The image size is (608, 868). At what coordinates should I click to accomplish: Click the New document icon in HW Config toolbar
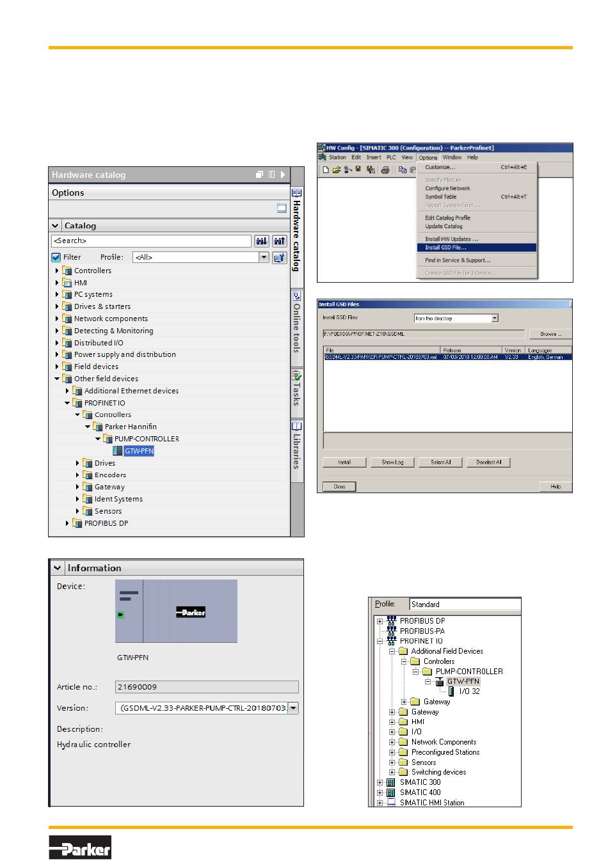point(326,170)
